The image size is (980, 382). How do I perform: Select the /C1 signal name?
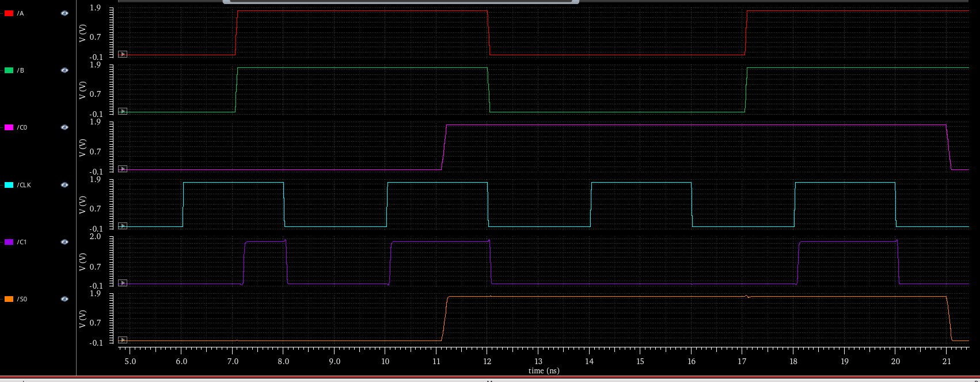(22, 242)
